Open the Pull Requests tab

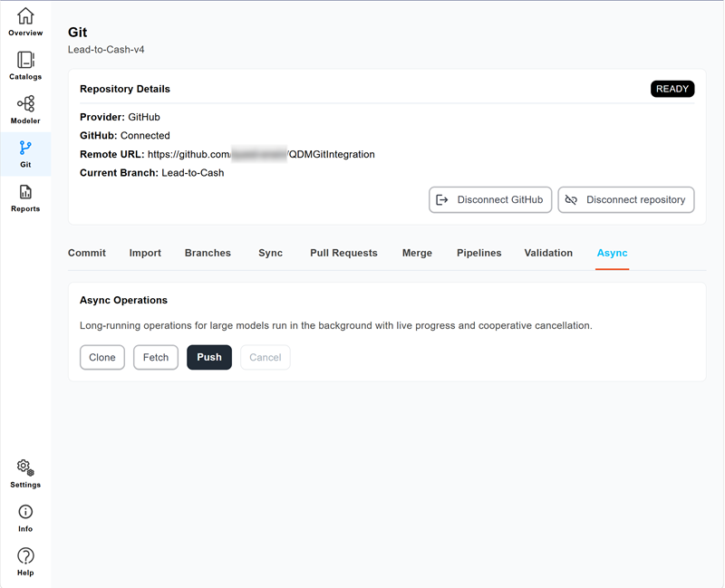pyautogui.click(x=343, y=253)
